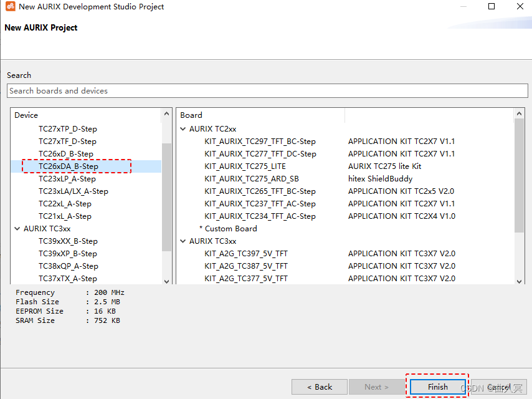Viewport: 532px width, 399px height.
Task: Click the Cancel button
Action: tap(499, 387)
